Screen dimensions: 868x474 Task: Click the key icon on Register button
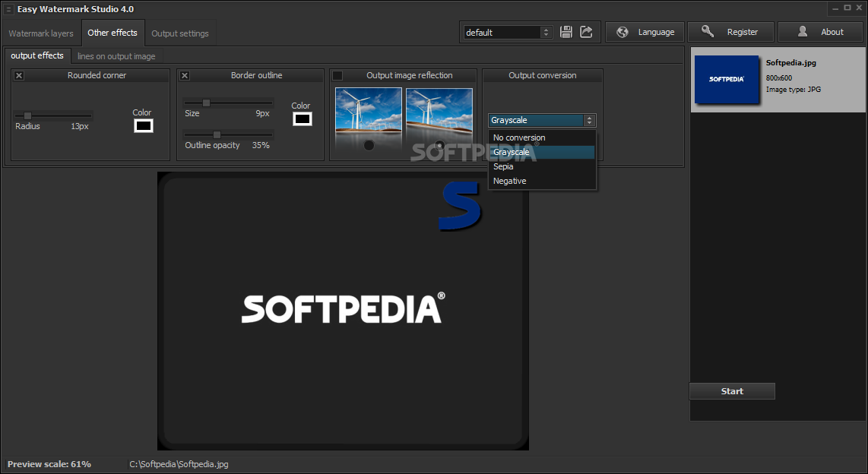click(x=708, y=31)
